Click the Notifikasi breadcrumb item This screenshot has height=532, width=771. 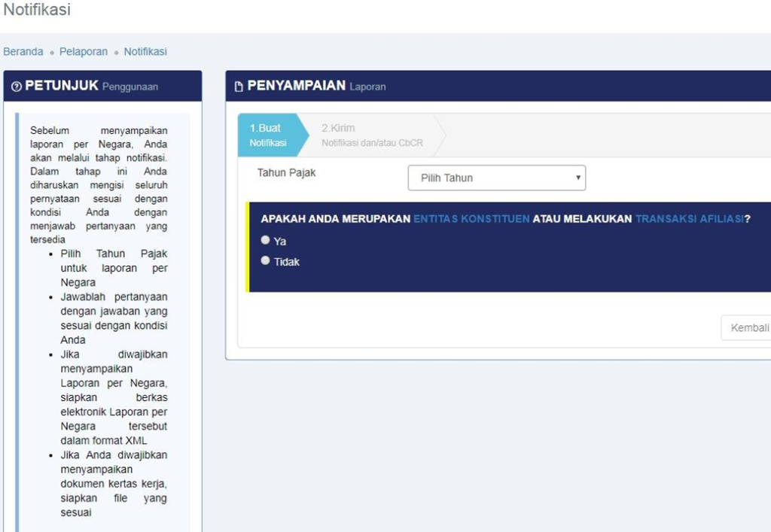145,52
